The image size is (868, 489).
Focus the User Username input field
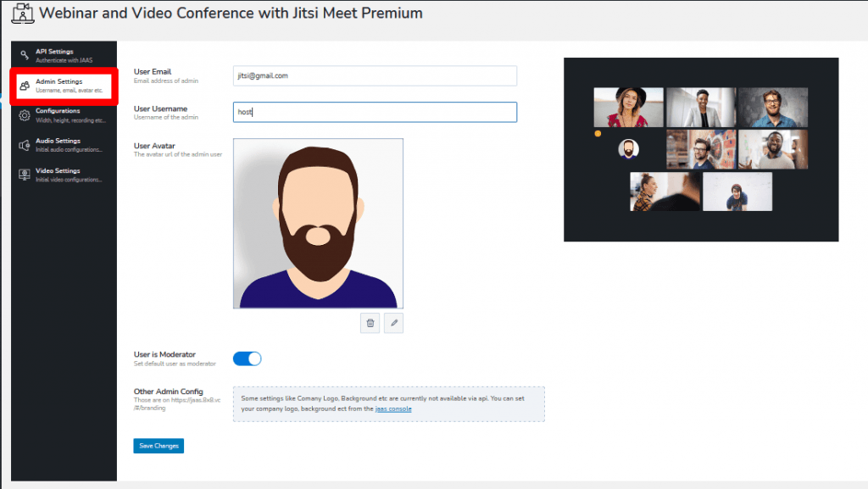(375, 112)
